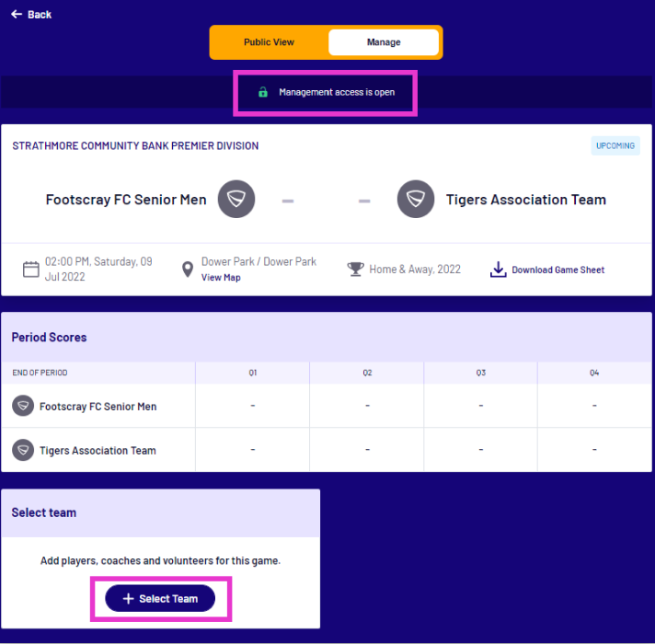Click the UPCOMING status badge
Screen dimensions: 655x644
[x=615, y=145]
